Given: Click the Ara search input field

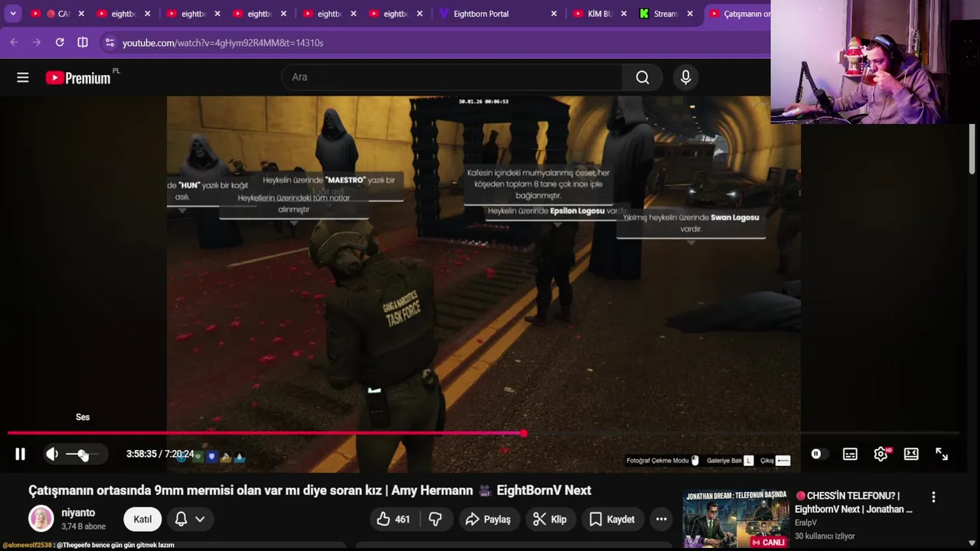Looking at the screenshot, I should coord(452,77).
